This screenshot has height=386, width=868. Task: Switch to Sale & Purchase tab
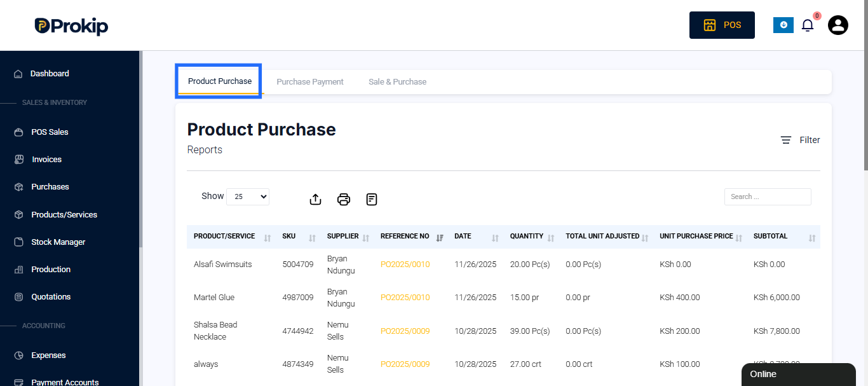click(x=397, y=82)
